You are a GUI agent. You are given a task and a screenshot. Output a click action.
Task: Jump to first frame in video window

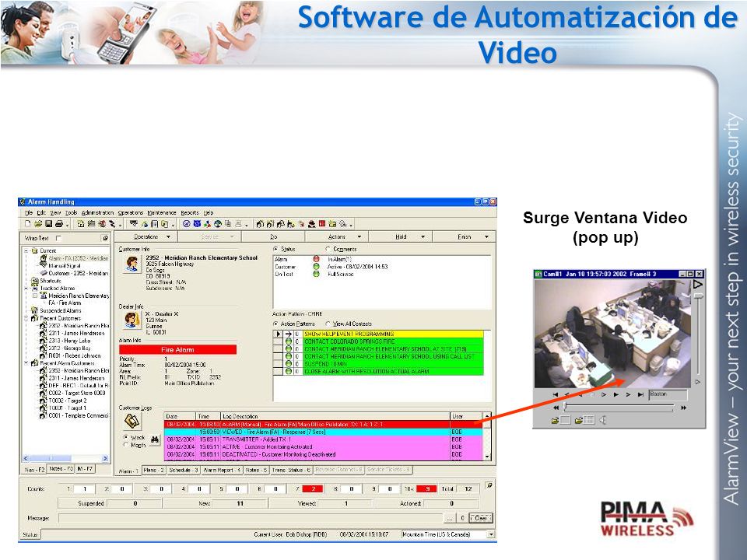pyautogui.click(x=555, y=395)
